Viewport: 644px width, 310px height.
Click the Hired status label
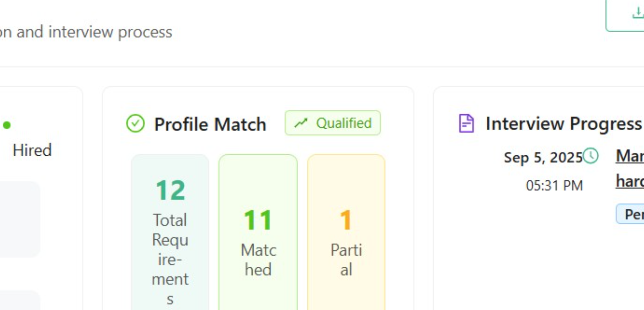point(32,150)
